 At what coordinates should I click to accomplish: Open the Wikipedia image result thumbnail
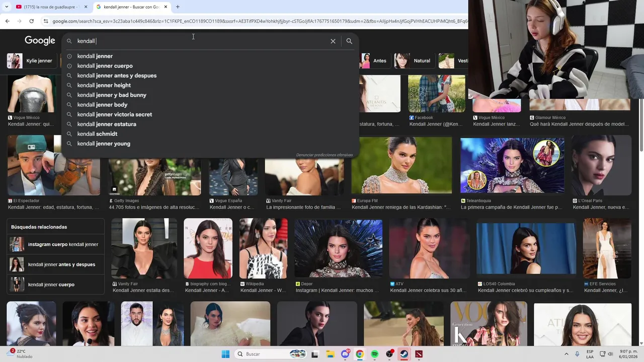tap(263, 248)
